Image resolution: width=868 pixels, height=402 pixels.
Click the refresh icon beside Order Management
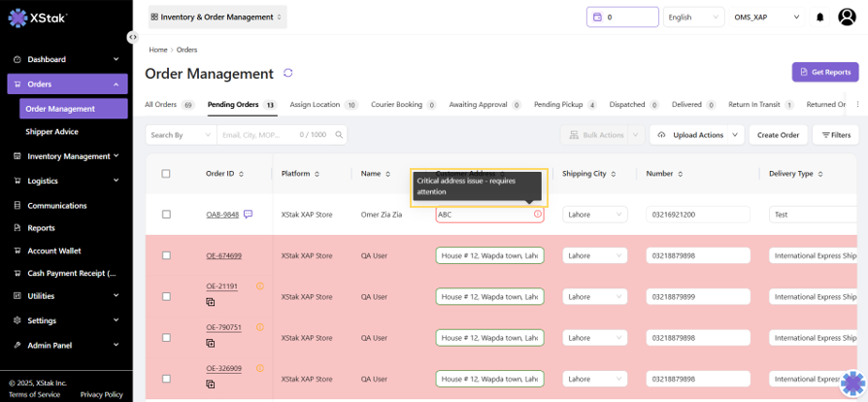[287, 73]
